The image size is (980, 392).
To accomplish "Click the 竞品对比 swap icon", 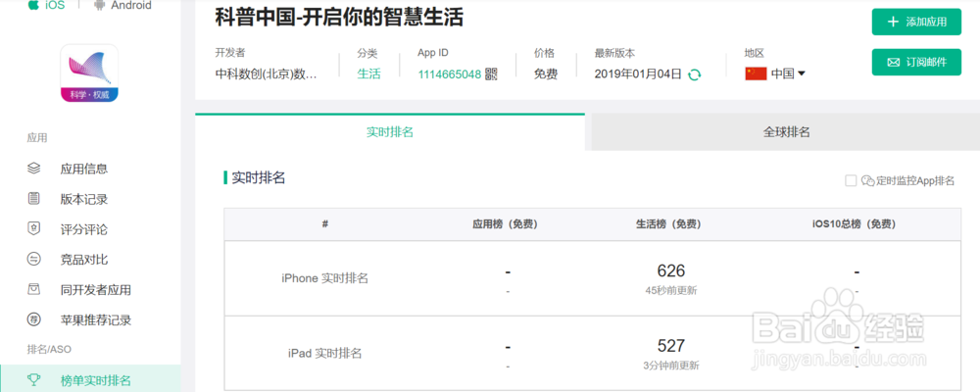I will (33, 259).
